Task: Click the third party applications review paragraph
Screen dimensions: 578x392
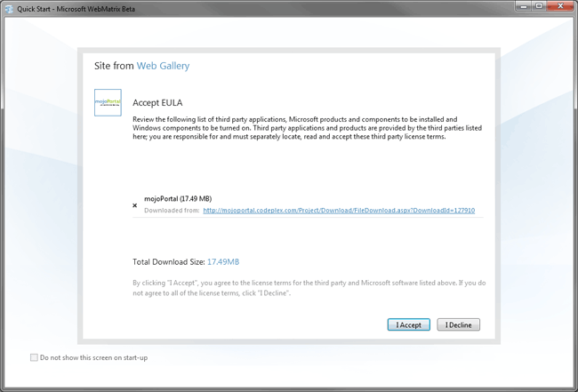Action: (x=293, y=127)
